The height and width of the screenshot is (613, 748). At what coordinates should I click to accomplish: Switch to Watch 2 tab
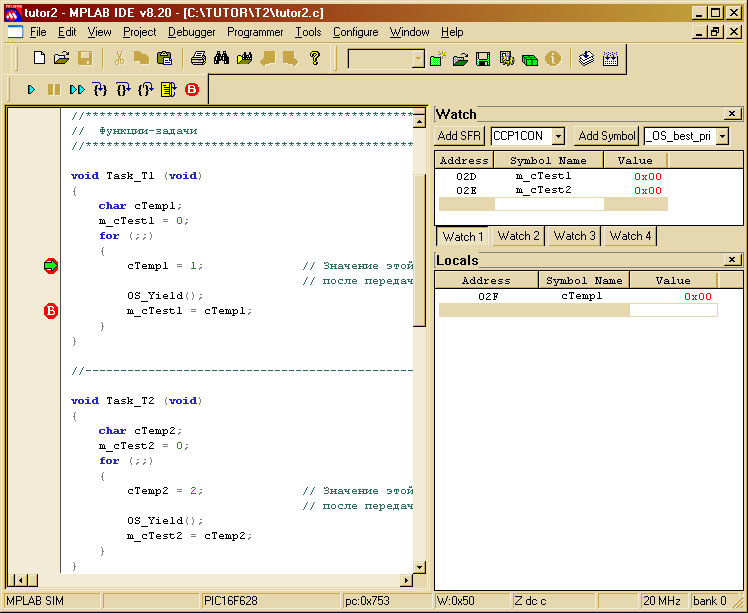click(518, 236)
